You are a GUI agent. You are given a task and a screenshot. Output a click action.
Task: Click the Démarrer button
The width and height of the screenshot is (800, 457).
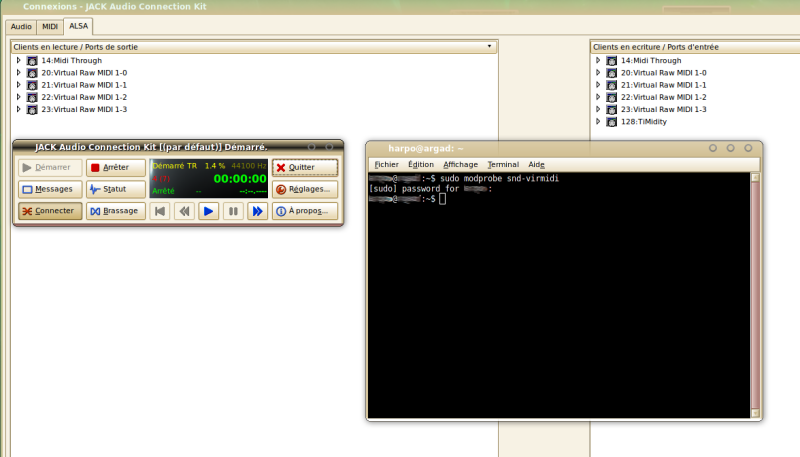[x=50, y=167]
